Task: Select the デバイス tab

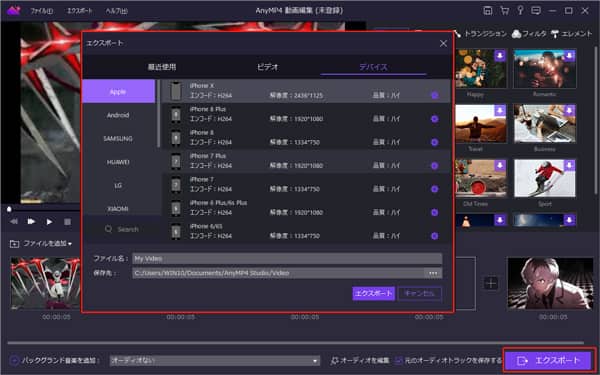Action: (373, 67)
